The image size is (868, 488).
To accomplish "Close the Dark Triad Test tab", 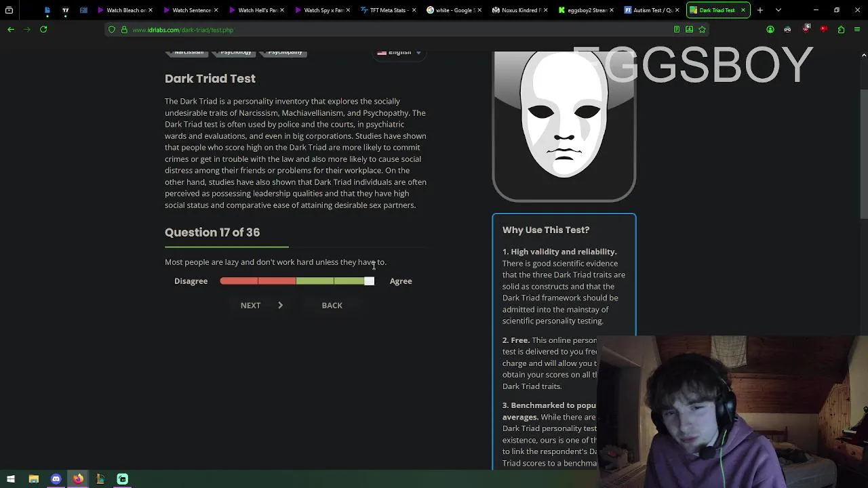I will pos(743,10).
